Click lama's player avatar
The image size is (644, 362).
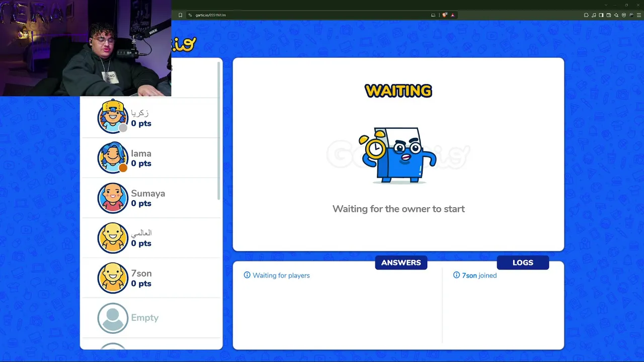pyautogui.click(x=113, y=158)
